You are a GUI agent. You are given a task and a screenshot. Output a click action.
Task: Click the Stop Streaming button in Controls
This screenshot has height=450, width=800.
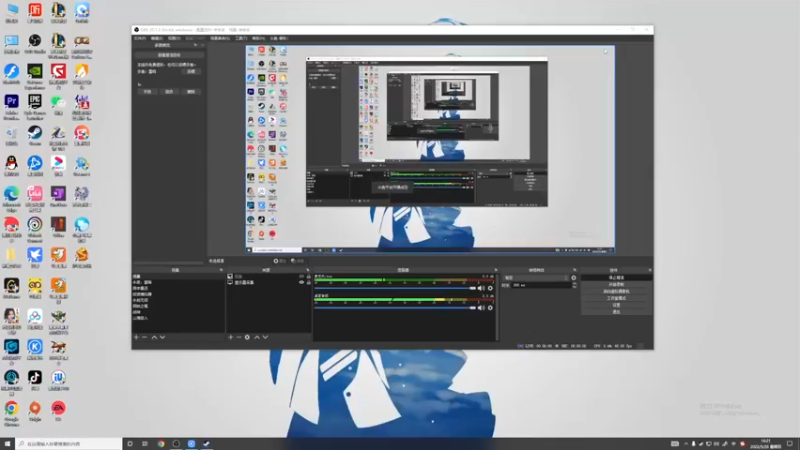click(x=616, y=278)
